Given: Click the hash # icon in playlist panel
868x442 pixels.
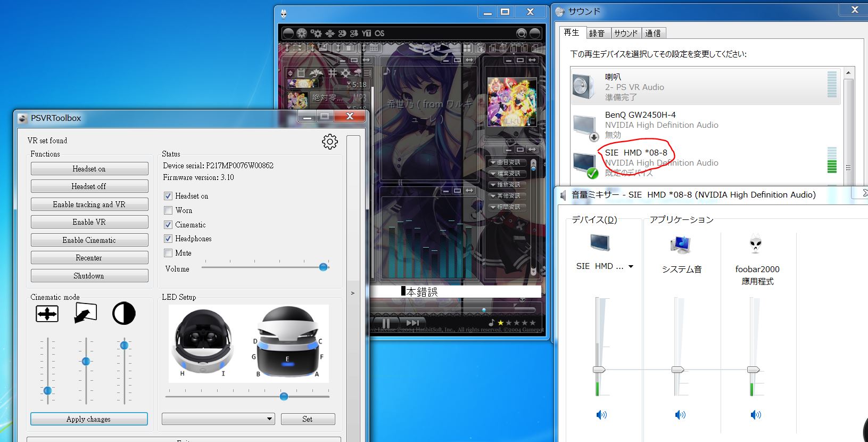Looking at the screenshot, I should click(333, 73).
